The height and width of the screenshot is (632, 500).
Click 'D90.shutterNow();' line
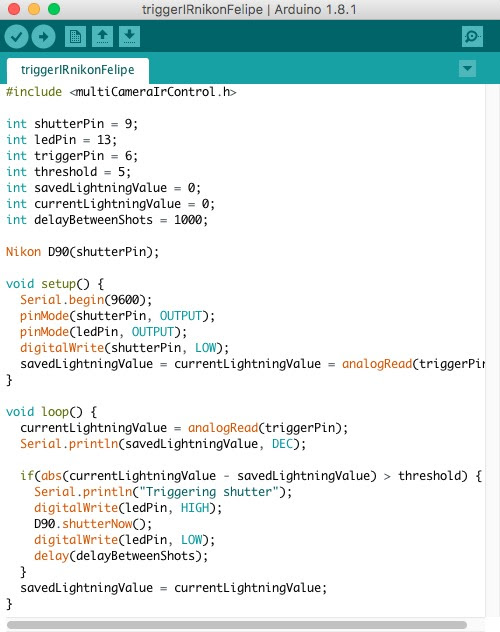93,524
